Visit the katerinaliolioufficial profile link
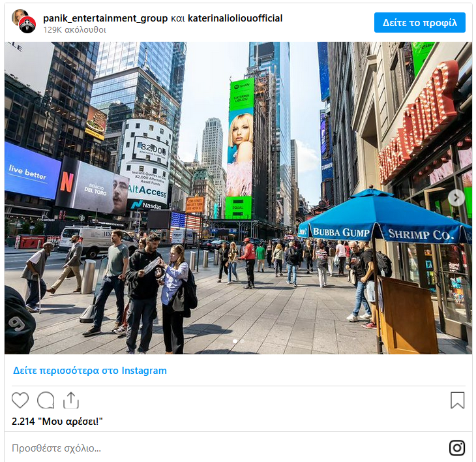Image resolution: width=476 pixels, height=462 pixels. (235, 18)
